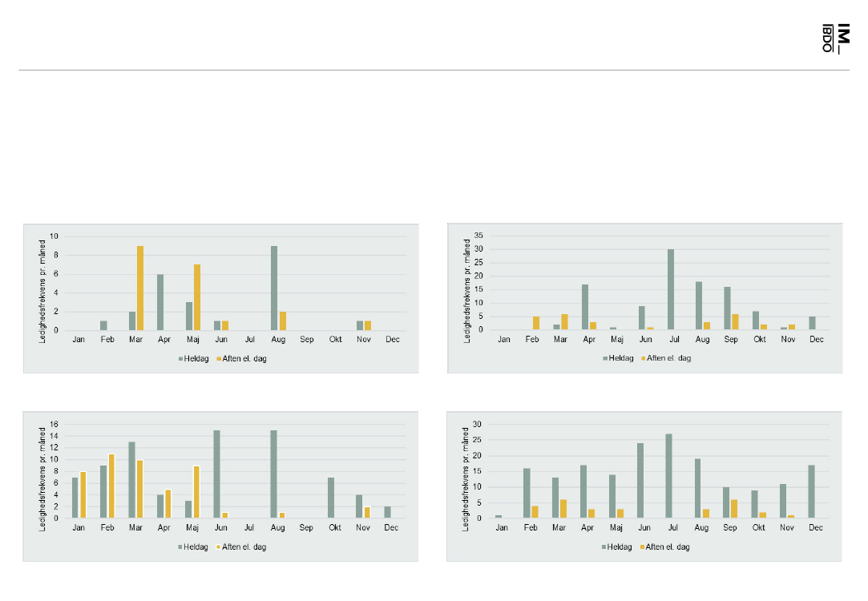Click the gray Heldag legend swatch in top-right chart
The image size is (868, 601).
[606, 359]
